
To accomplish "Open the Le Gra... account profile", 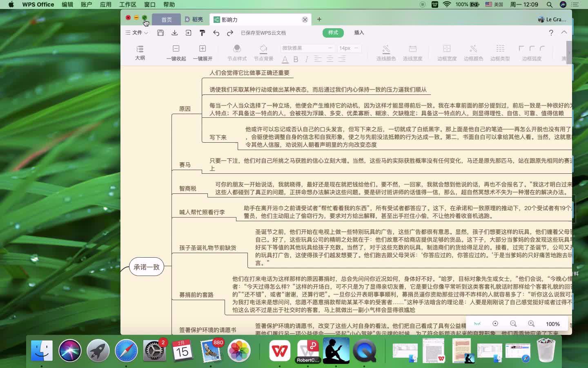I will (552, 19).
